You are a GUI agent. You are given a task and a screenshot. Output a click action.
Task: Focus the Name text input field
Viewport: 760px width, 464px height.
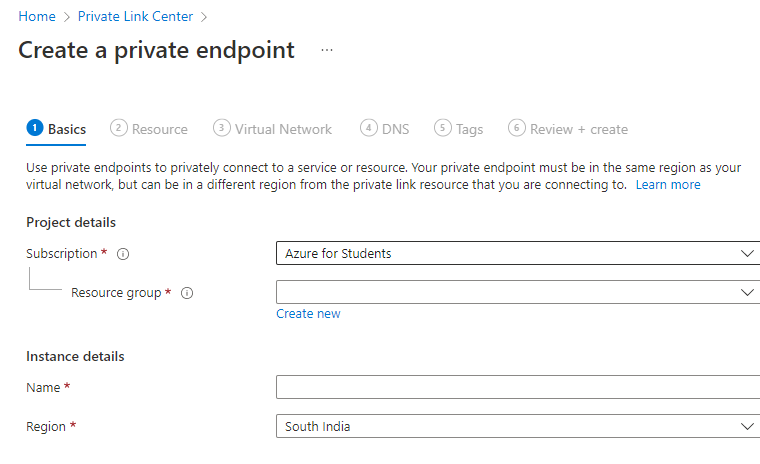tap(517, 387)
